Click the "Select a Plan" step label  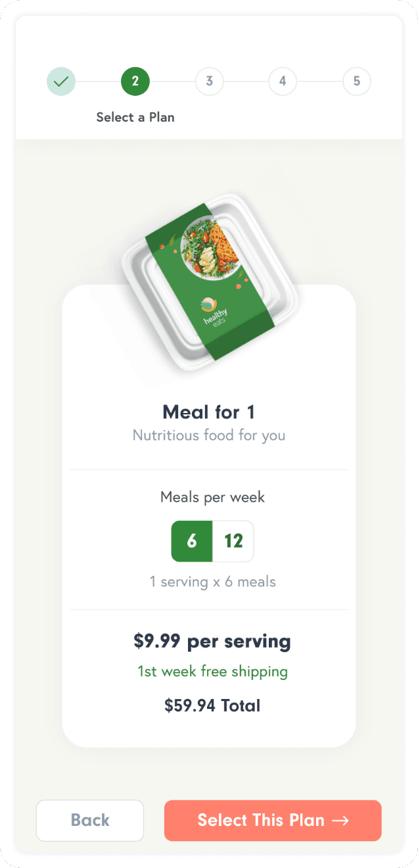pyautogui.click(x=135, y=117)
